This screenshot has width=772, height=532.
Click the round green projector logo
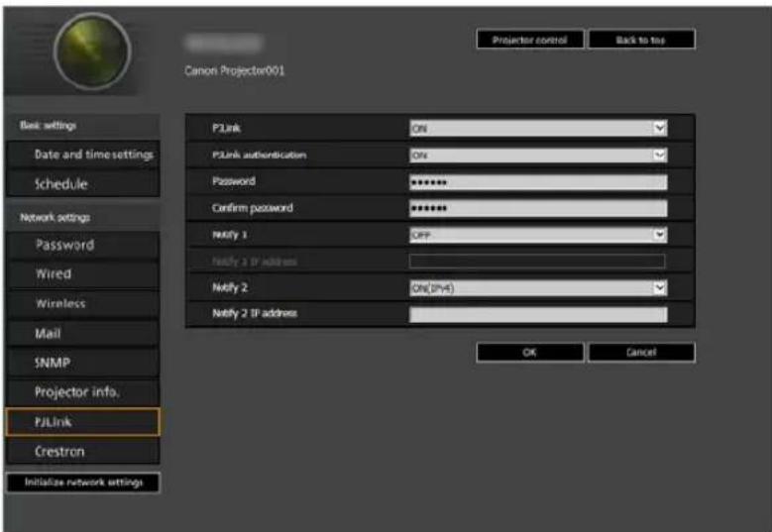click(x=92, y=52)
